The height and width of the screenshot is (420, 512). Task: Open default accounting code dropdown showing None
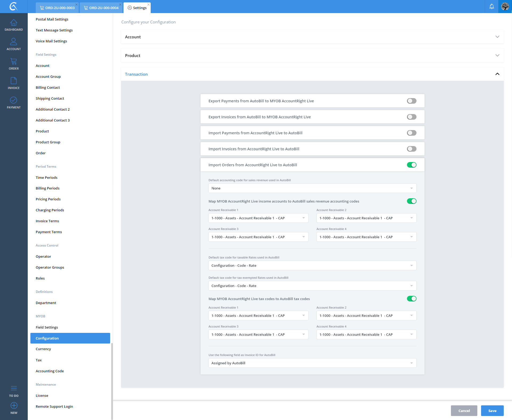pyautogui.click(x=312, y=188)
